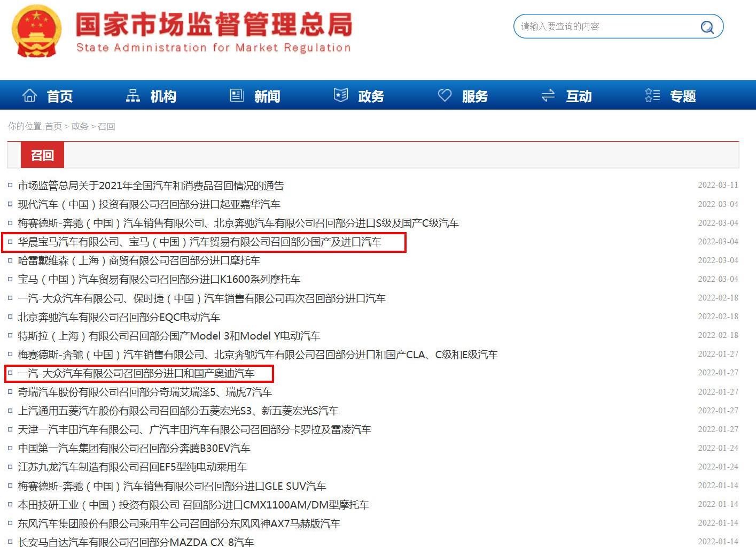Click the heart icon beside 服务
Screen dimensions: 756x547
tap(445, 95)
